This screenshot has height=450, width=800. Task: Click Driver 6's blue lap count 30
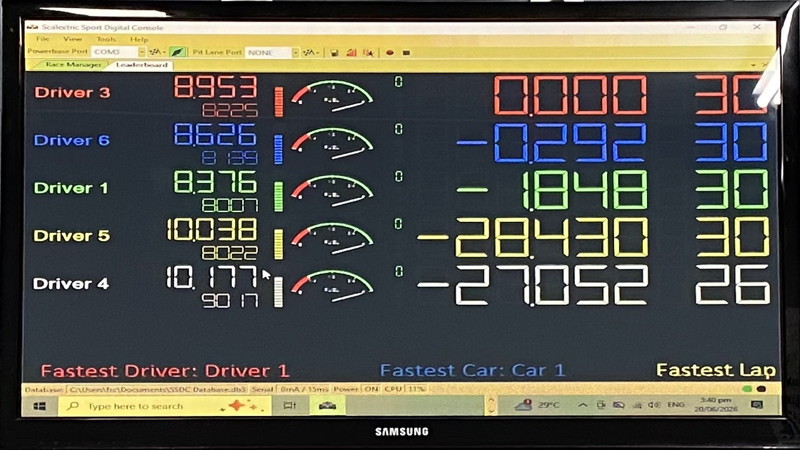coord(731,142)
